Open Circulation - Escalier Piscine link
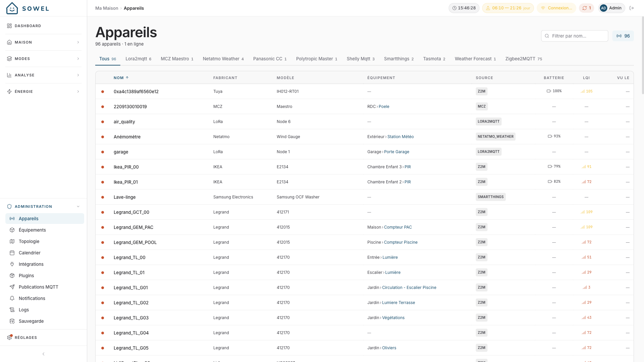The width and height of the screenshot is (644, 362). coord(409,288)
